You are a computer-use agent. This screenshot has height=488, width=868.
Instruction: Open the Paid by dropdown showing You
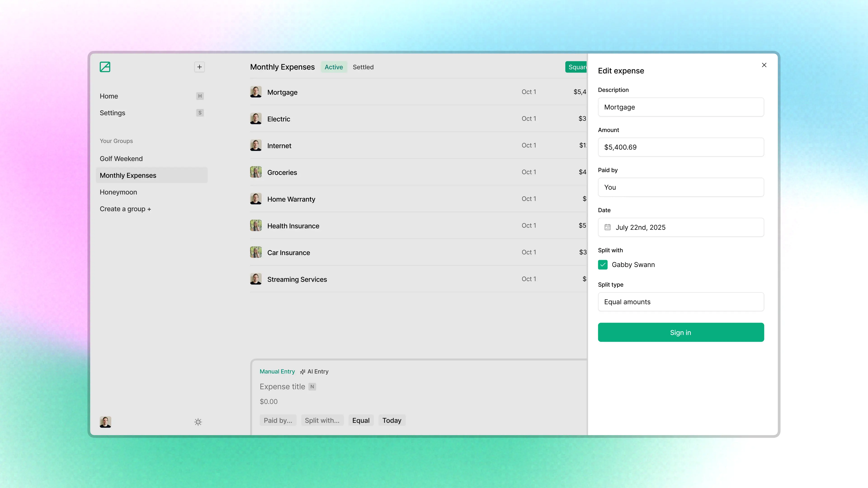[x=681, y=187]
